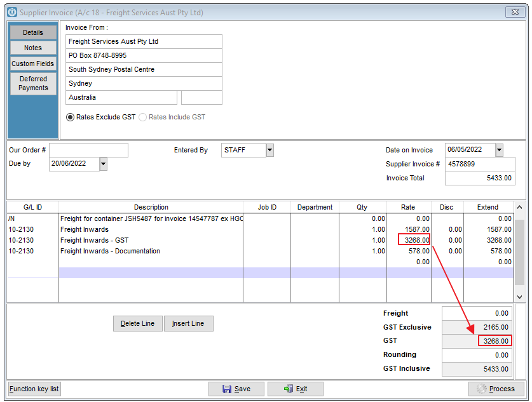Click the Entered By STAFF field
532x402 pixels.
243,150
